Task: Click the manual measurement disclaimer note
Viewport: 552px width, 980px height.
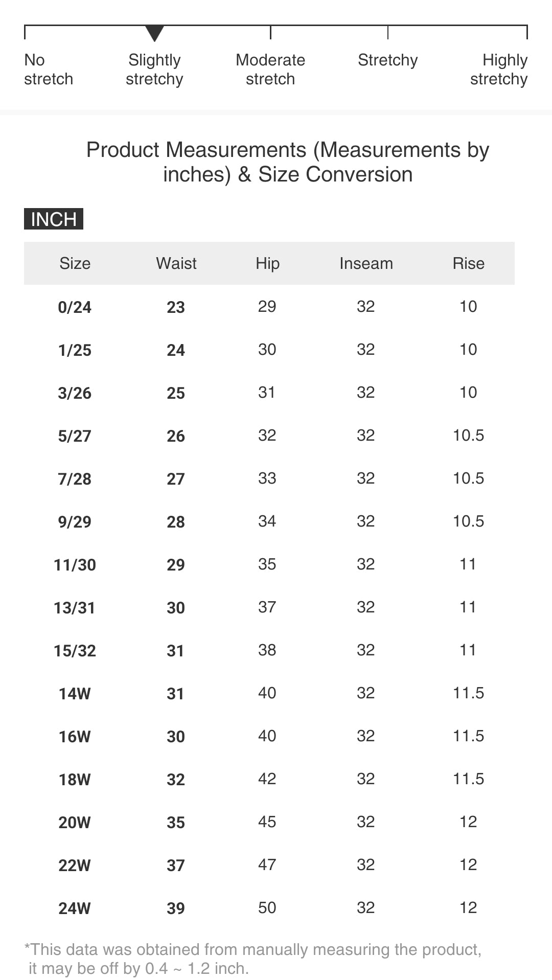Action: click(253, 959)
